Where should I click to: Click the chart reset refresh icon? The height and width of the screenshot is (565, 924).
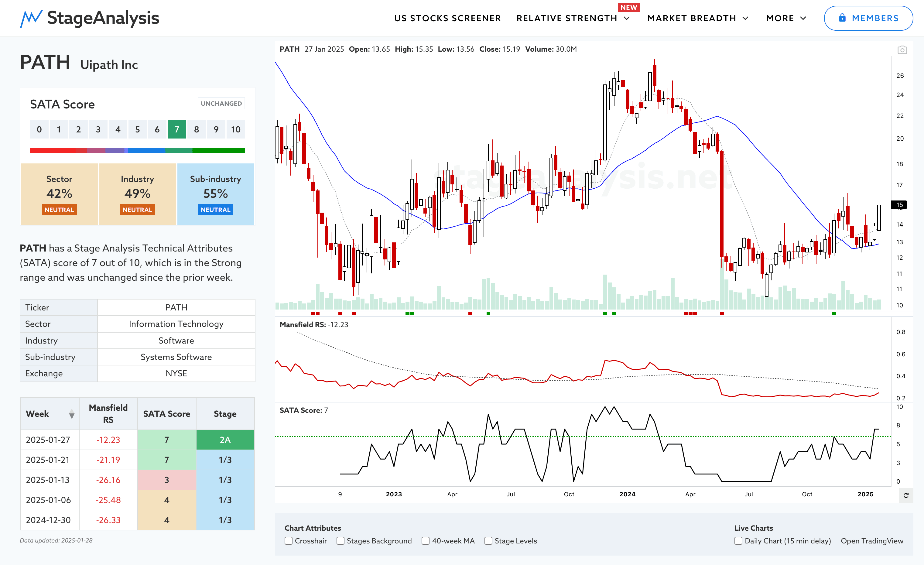906,495
